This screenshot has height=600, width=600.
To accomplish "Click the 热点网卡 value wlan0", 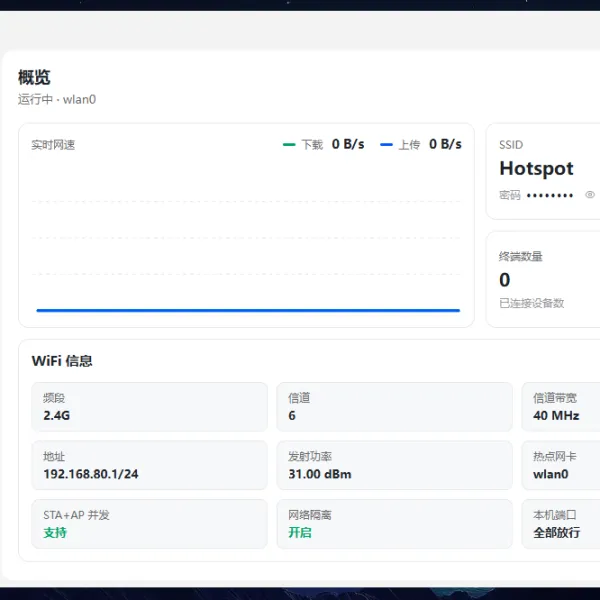I will pyautogui.click(x=551, y=474).
